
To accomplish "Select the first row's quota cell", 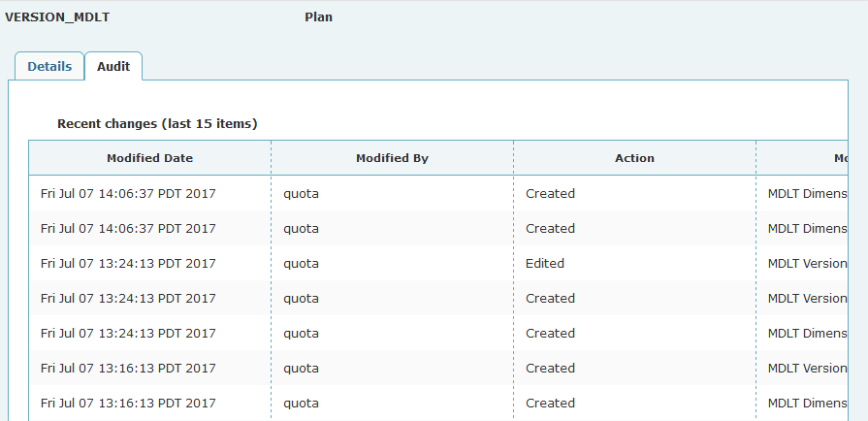I will point(301,193).
